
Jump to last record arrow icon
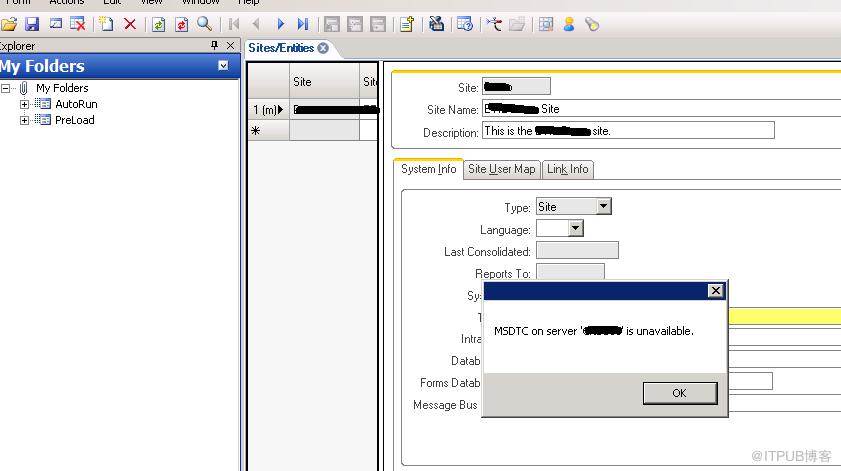[x=303, y=24]
